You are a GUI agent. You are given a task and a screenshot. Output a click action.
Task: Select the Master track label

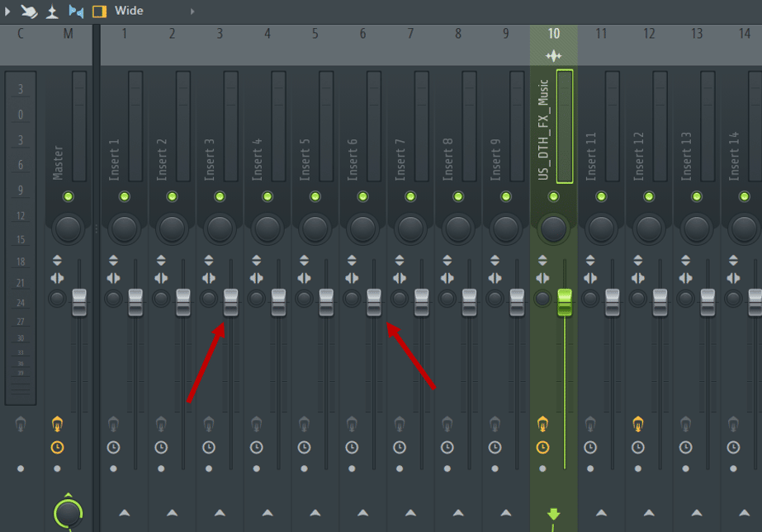point(57,157)
